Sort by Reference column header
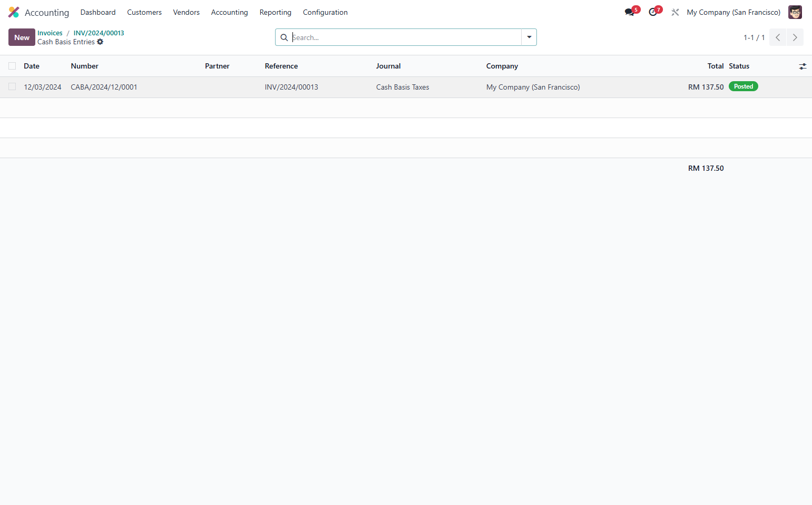This screenshot has width=812, height=505. click(x=281, y=66)
